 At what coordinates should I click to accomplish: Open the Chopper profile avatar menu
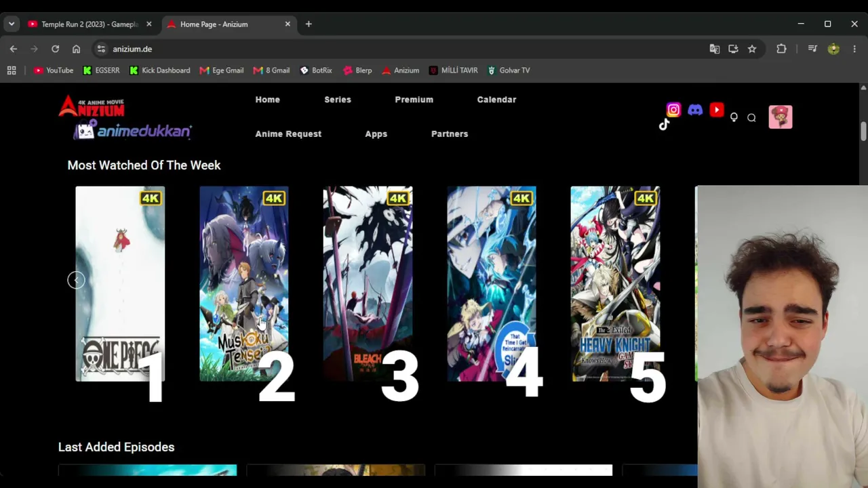(781, 117)
